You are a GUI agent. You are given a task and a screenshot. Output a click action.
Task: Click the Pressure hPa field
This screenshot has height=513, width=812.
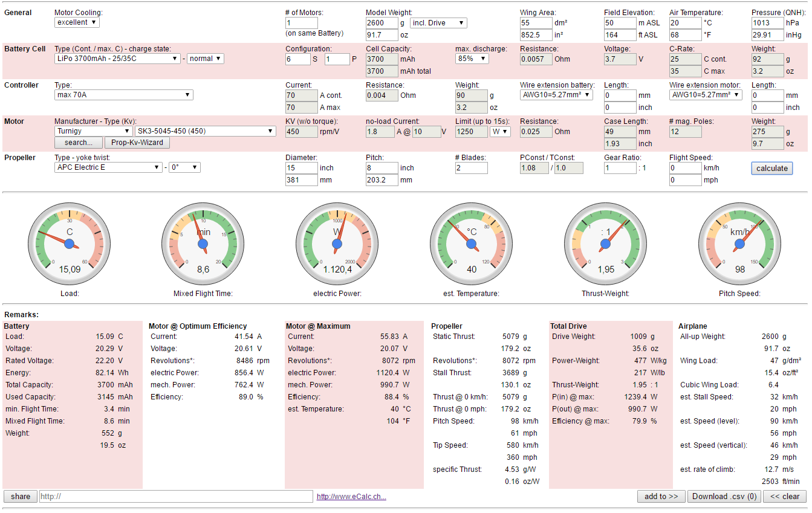[x=767, y=23]
